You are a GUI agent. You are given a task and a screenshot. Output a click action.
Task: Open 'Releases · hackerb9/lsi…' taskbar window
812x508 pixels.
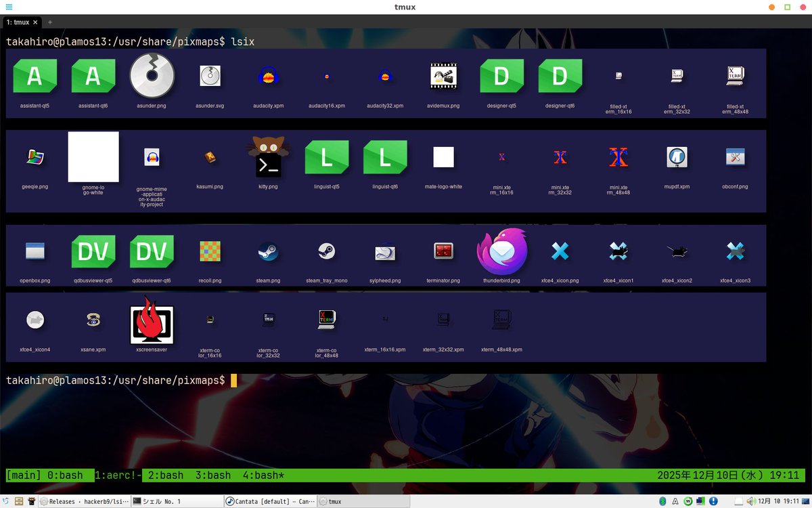point(84,502)
